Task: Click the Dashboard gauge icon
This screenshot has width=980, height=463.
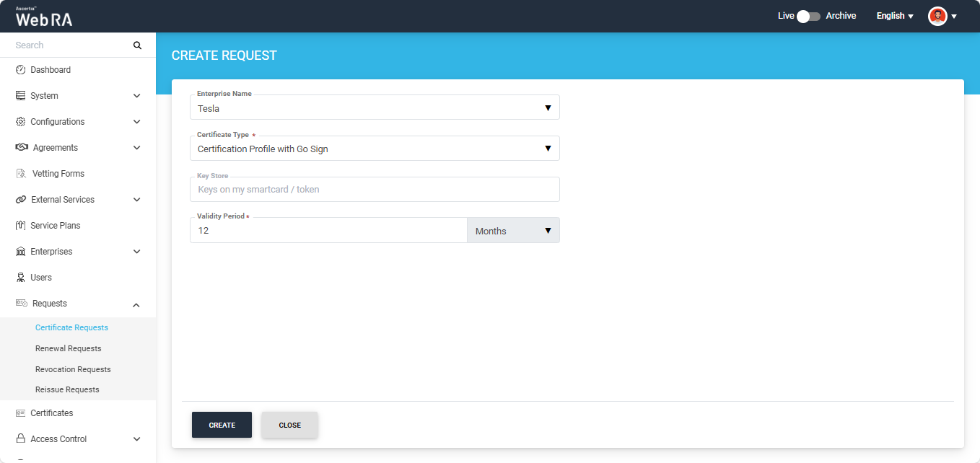Action: click(20, 70)
